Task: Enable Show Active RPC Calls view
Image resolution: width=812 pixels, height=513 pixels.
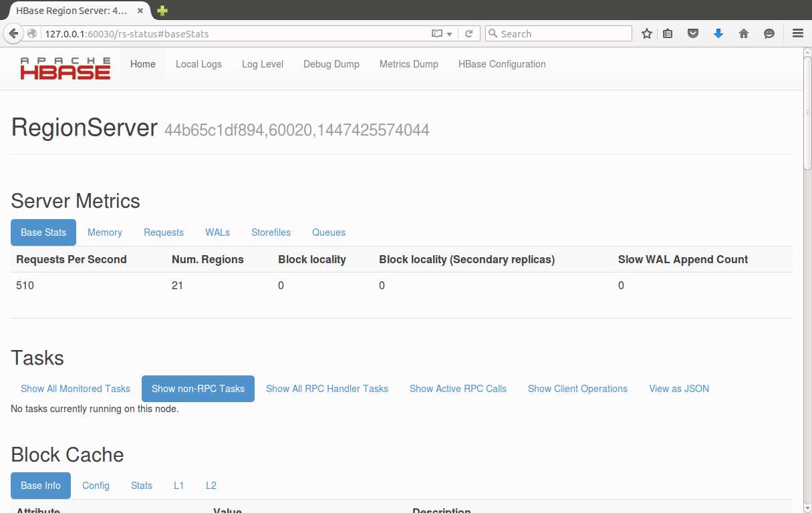Action: point(458,388)
